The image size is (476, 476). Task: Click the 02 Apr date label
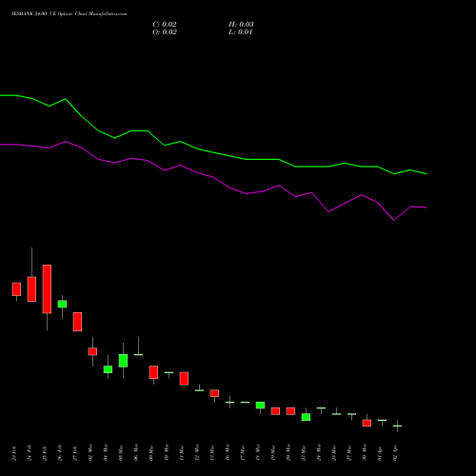(x=395, y=453)
